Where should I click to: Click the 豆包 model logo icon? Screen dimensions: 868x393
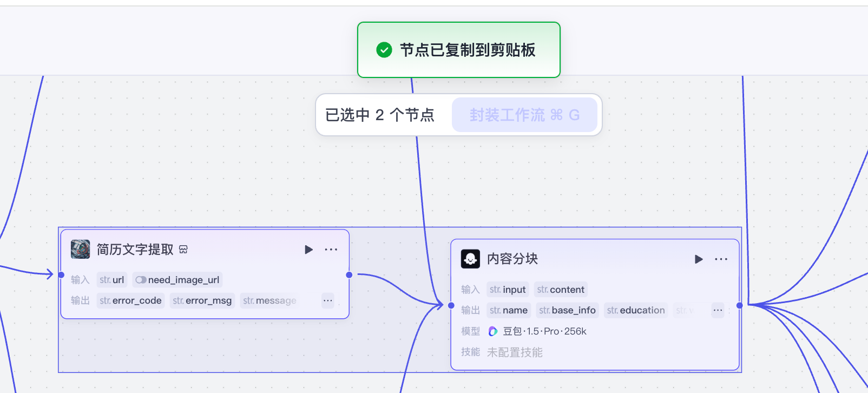(493, 331)
